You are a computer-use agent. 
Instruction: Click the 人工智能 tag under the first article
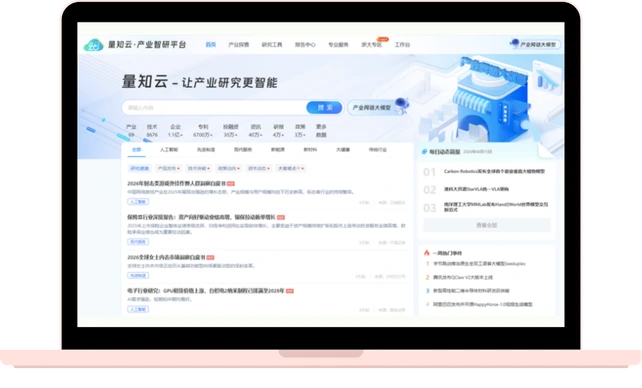(138, 202)
